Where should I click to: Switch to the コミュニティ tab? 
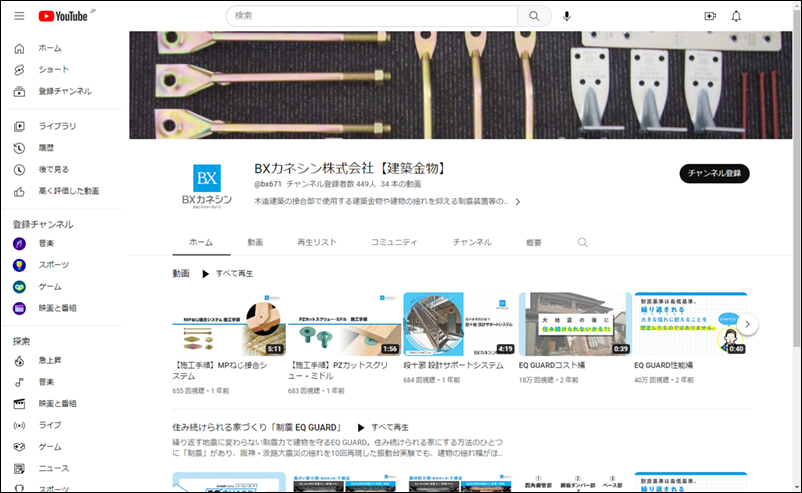[394, 242]
